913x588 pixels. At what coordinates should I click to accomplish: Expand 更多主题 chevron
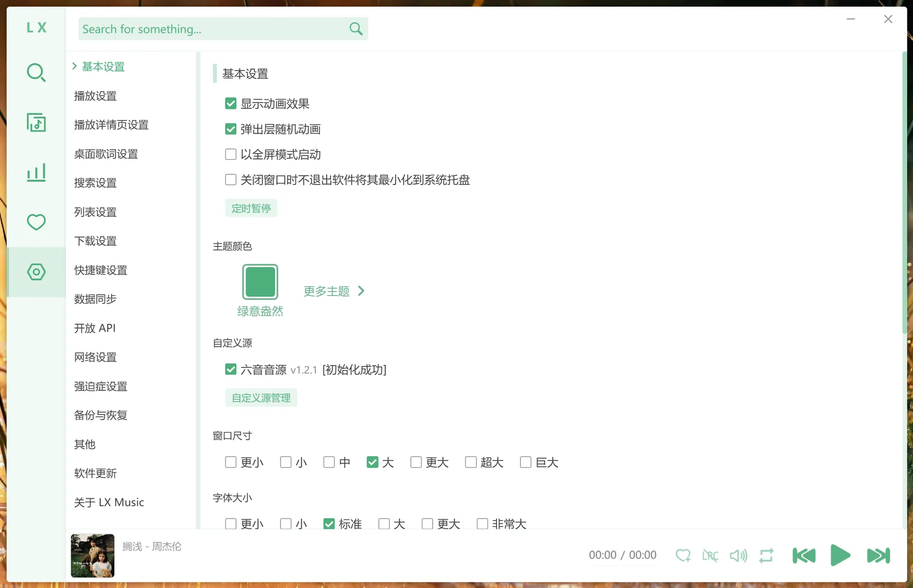361,291
